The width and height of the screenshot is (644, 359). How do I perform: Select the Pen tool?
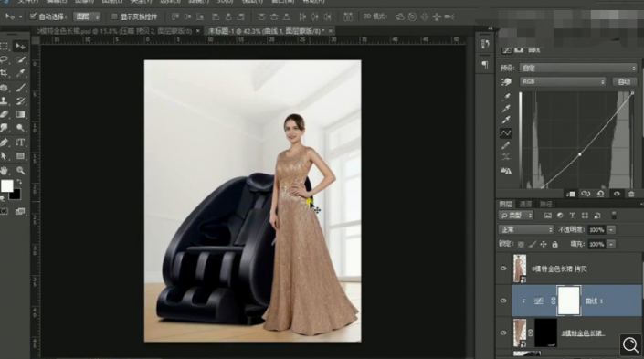5,143
